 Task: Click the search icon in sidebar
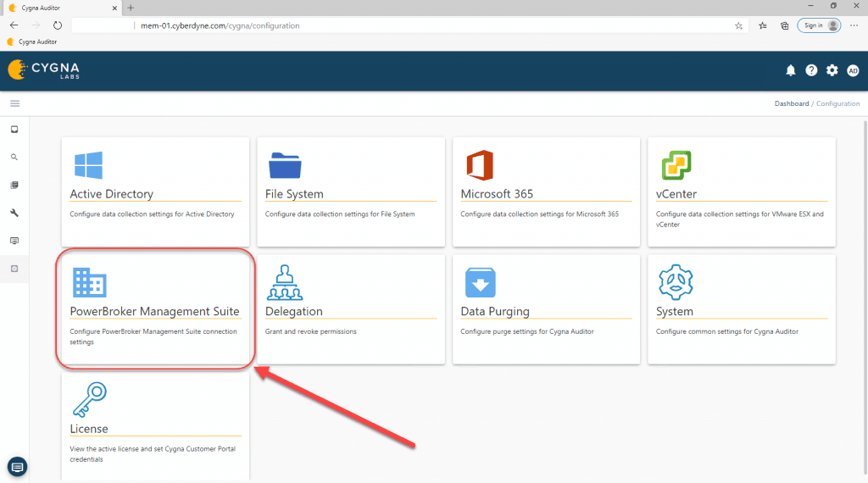click(x=14, y=158)
